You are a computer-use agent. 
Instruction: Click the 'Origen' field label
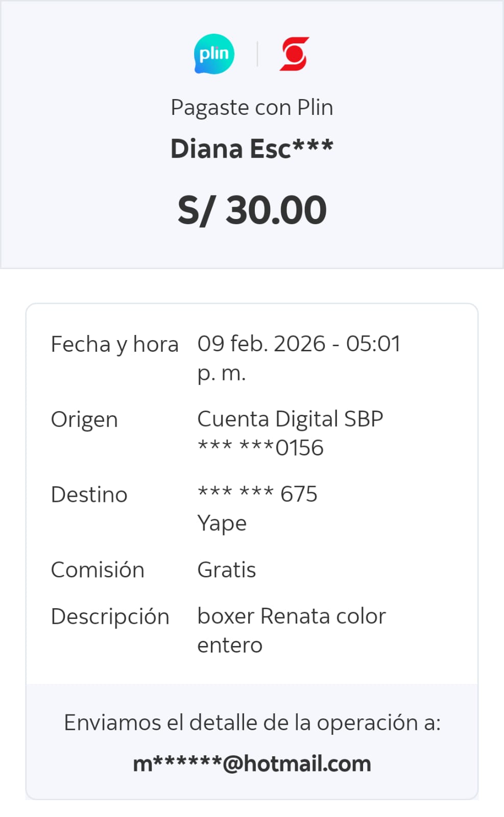click(84, 420)
